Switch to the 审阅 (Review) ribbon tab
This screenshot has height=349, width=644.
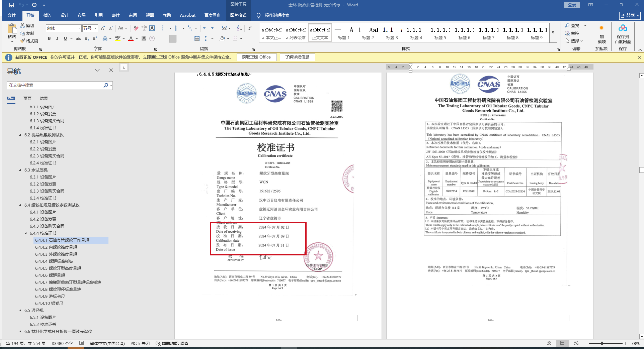(133, 15)
